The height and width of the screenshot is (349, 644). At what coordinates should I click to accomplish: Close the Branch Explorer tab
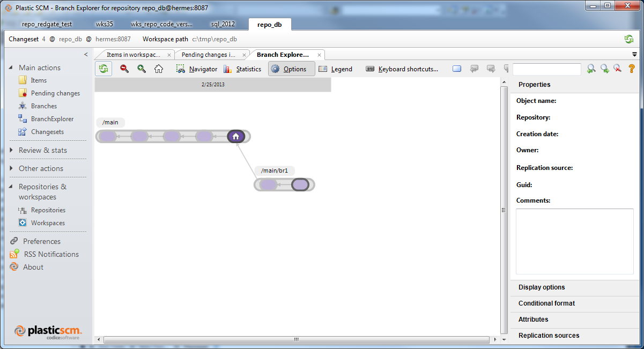pos(320,55)
